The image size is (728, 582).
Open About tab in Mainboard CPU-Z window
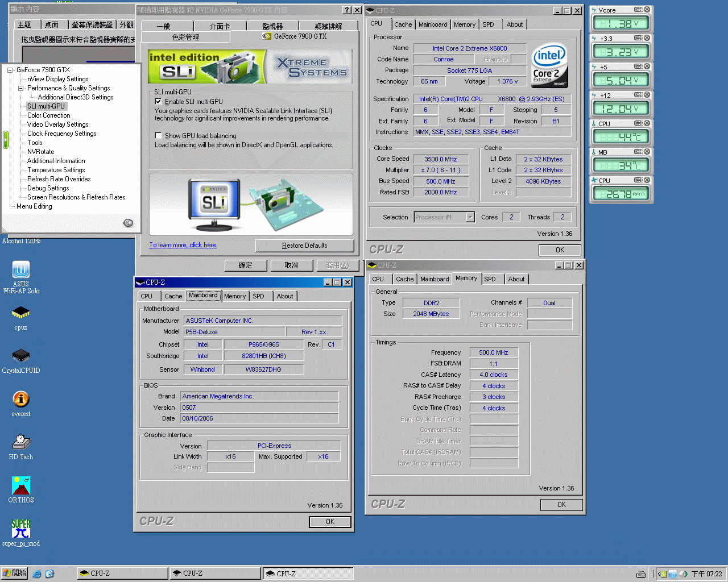point(285,296)
